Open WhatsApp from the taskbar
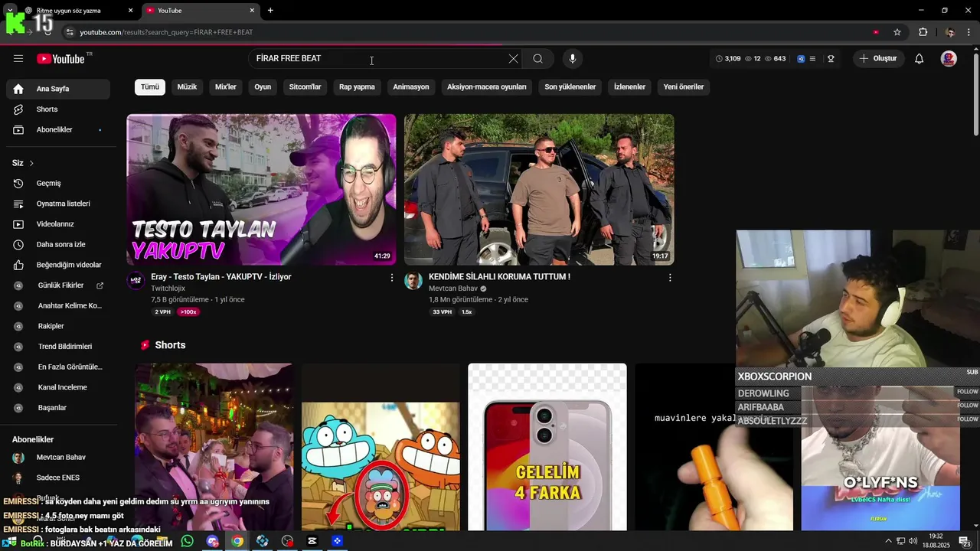Image resolution: width=980 pixels, height=551 pixels. pos(188,541)
